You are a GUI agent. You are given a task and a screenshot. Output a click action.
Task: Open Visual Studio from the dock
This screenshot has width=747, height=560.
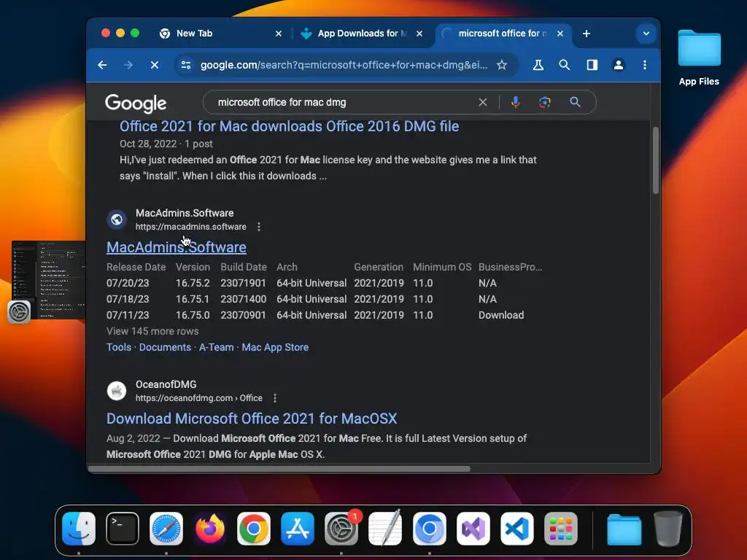tap(473, 529)
